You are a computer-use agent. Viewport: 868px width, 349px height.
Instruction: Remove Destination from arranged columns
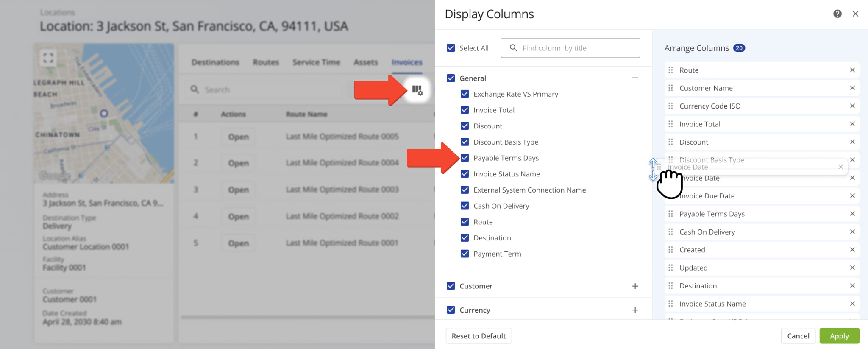pos(852,286)
